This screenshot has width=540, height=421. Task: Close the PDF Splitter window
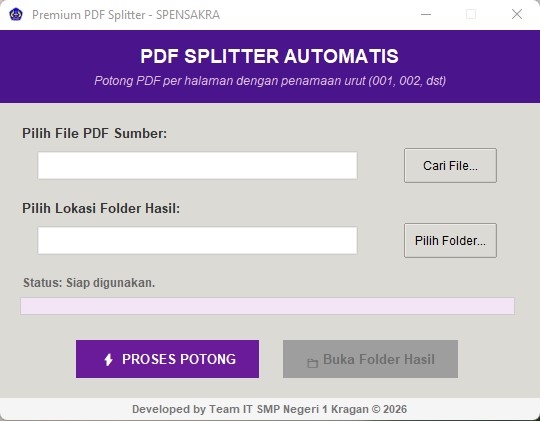point(517,14)
